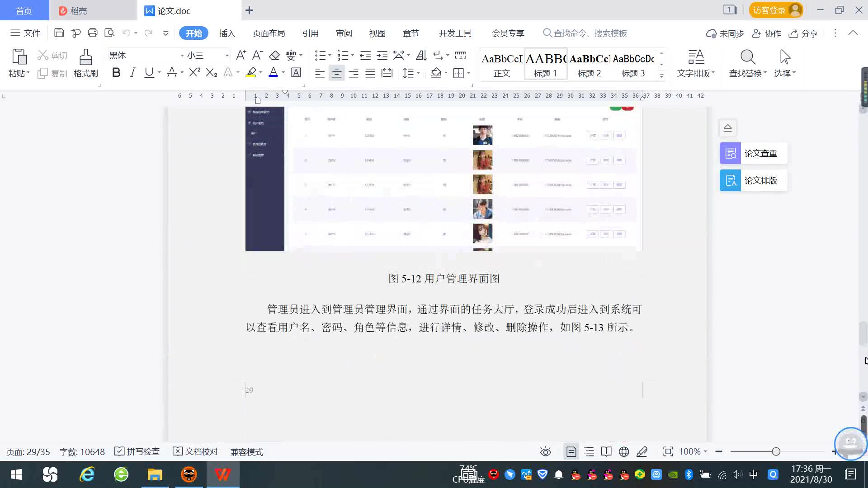Expand the zoom percentage 100% dropdown

pyautogui.click(x=705, y=451)
